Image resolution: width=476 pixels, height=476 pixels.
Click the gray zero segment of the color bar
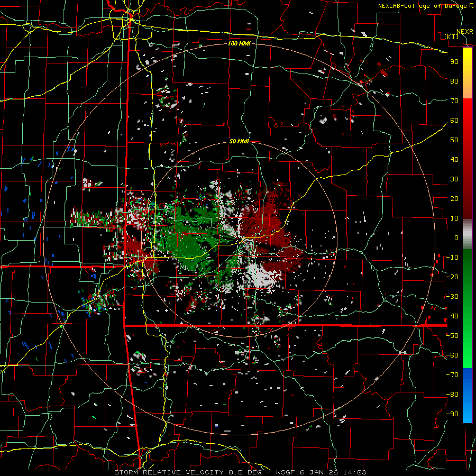(x=467, y=234)
